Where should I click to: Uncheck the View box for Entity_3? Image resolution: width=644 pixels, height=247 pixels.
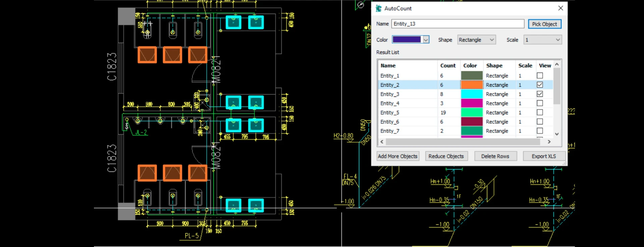[540, 94]
